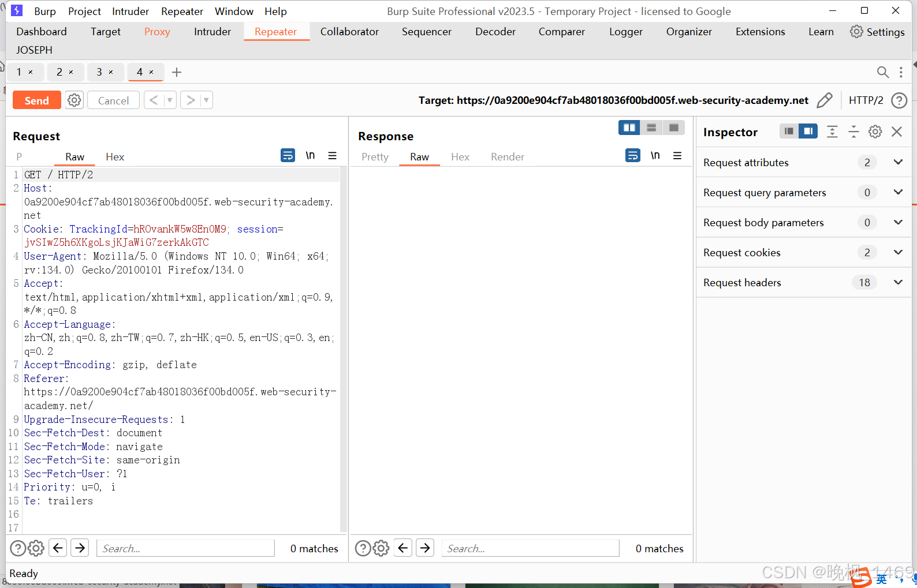Click the request editor vertical scrollbar
Screen dimensions: 917x588
point(344,350)
